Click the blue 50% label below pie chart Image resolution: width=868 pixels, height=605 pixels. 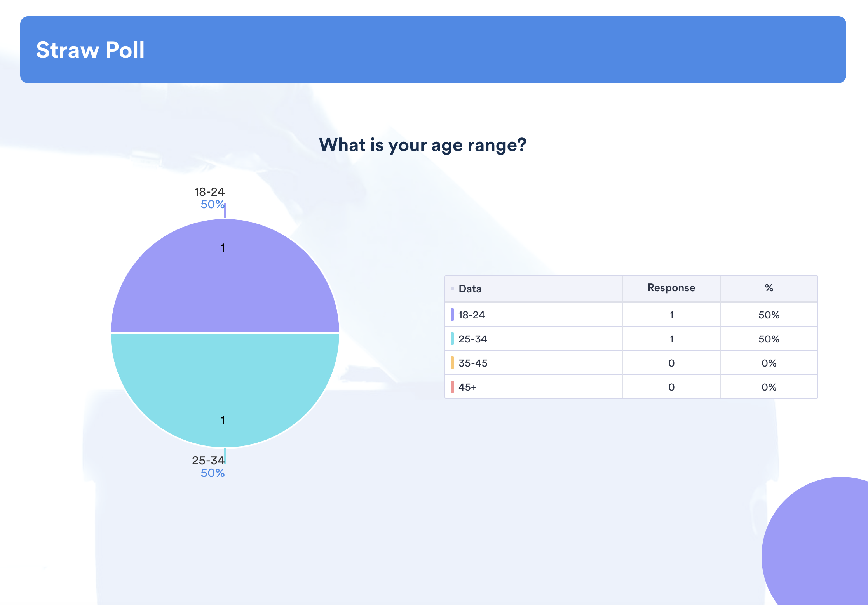pos(212,473)
